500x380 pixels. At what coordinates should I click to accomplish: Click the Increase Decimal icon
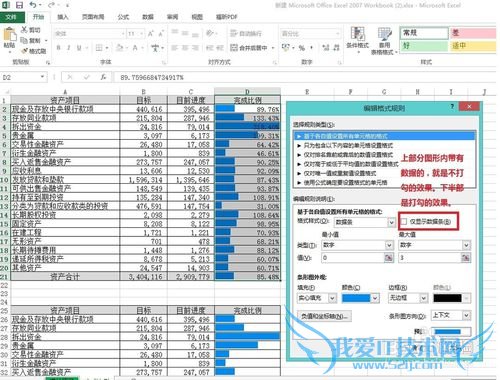click(x=326, y=48)
